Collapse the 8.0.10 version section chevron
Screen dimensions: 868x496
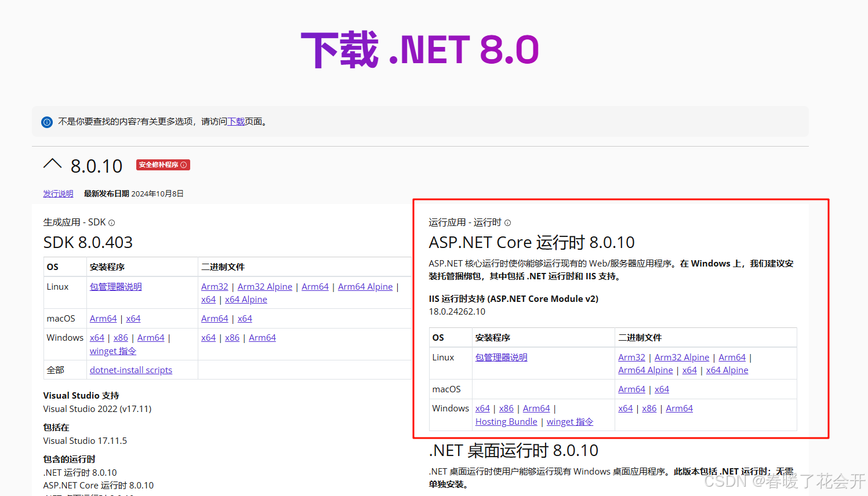pos(52,164)
